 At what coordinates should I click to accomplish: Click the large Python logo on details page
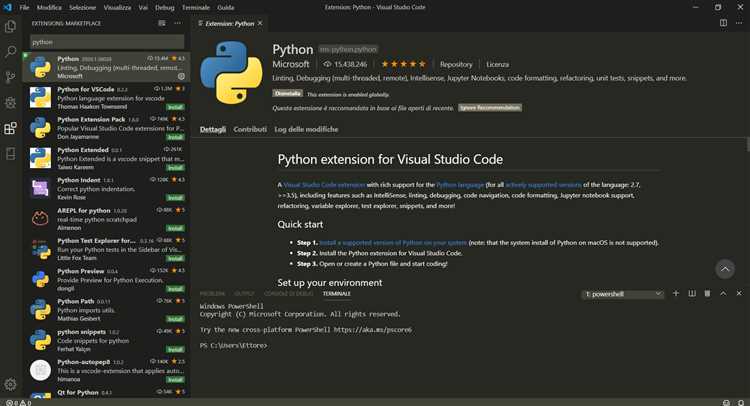pyautogui.click(x=232, y=72)
